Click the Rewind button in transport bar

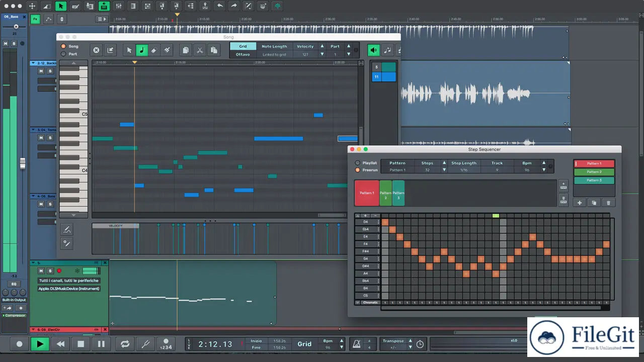[60, 344]
